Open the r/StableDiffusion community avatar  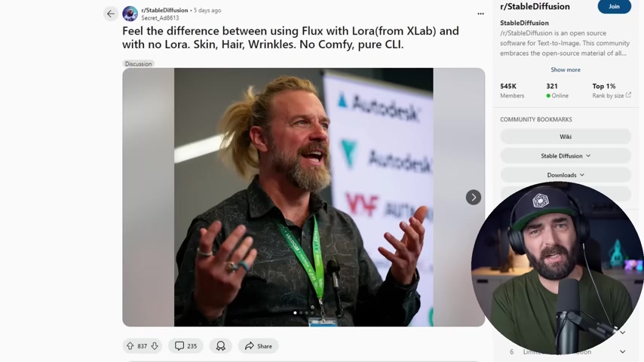coord(130,14)
